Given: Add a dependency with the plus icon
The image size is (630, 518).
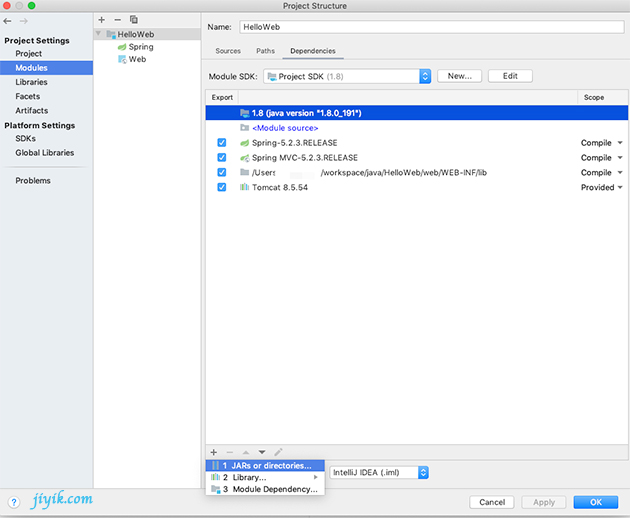Looking at the screenshot, I should [214, 452].
